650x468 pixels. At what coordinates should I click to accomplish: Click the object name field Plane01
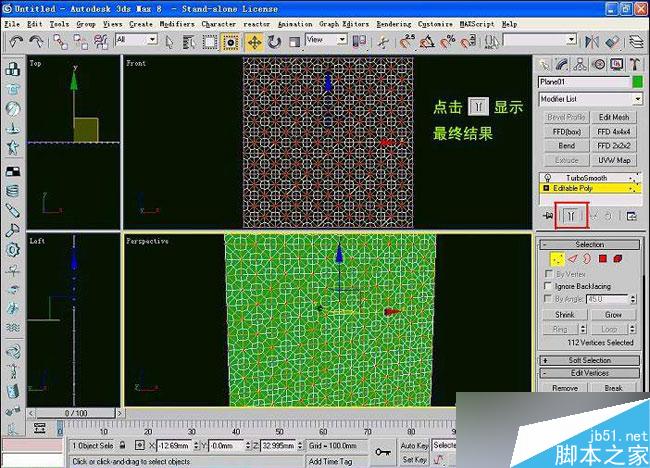tap(585, 82)
